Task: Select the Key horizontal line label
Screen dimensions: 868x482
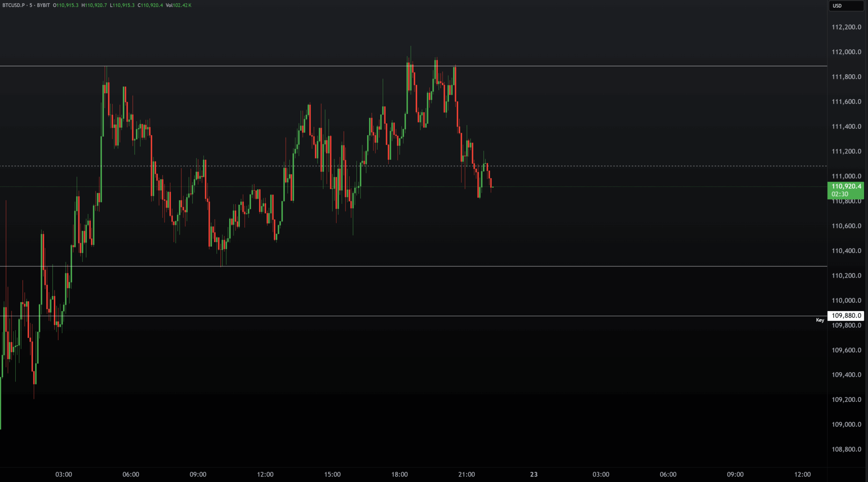Action: click(x=820, y=320)
